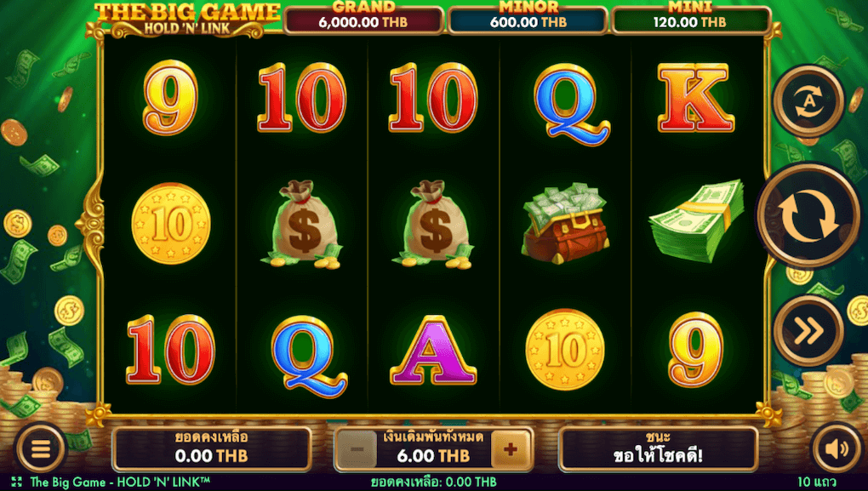This screenshot has width=868, height=491.
Task: Click the MINOR 600.00 THB jackpot panel
Action: (x=528, y=20)
